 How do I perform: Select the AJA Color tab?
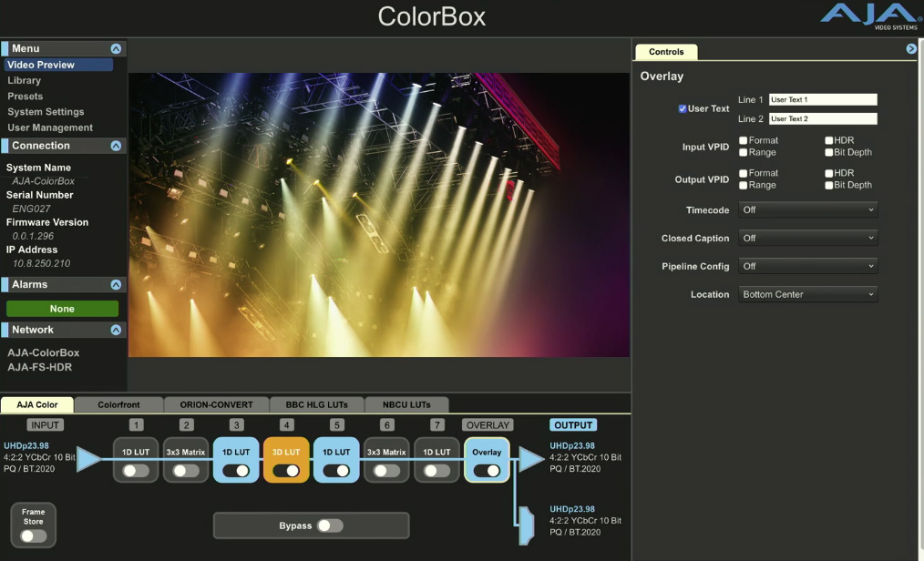click(37, 405)
